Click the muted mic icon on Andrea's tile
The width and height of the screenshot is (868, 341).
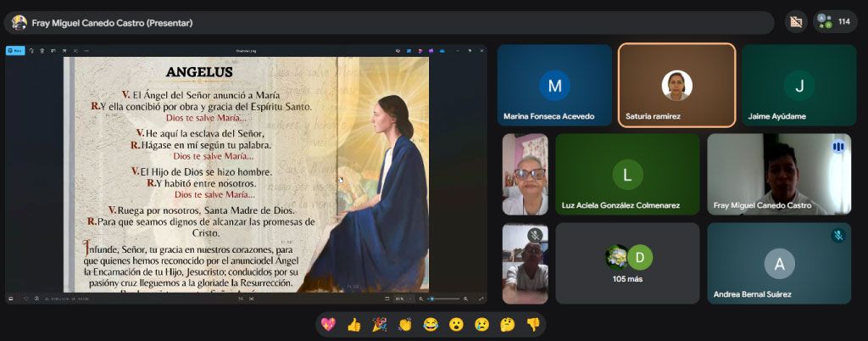click(x=838, y=236)
